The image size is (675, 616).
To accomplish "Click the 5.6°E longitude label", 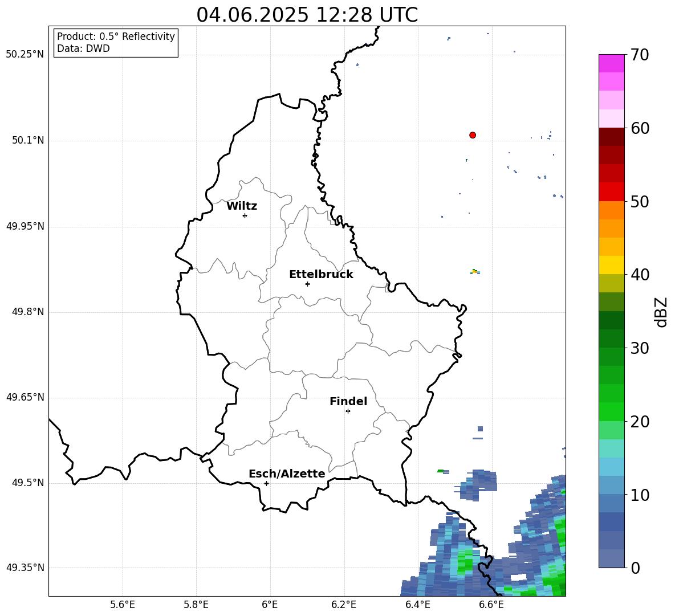I will (123, 605).
